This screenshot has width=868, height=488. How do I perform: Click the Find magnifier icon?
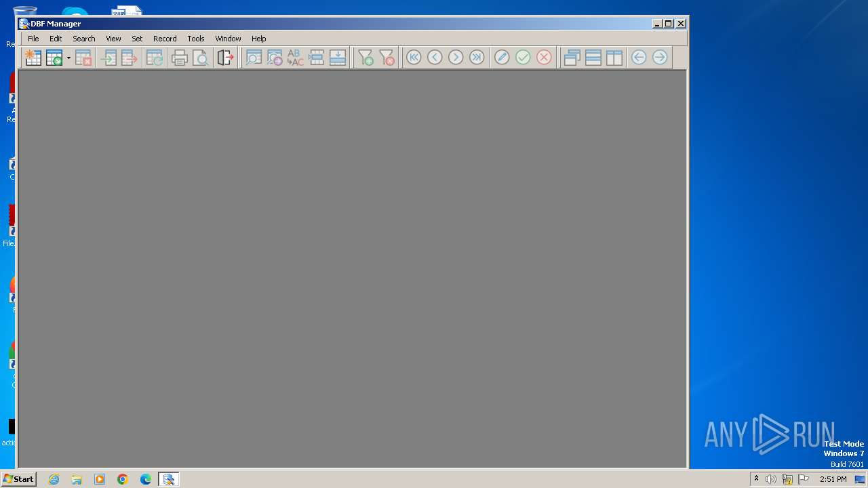click(254, 58)
